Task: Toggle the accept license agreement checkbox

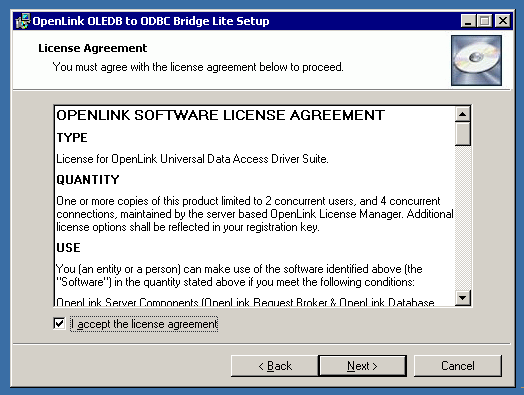Action: 59,323
